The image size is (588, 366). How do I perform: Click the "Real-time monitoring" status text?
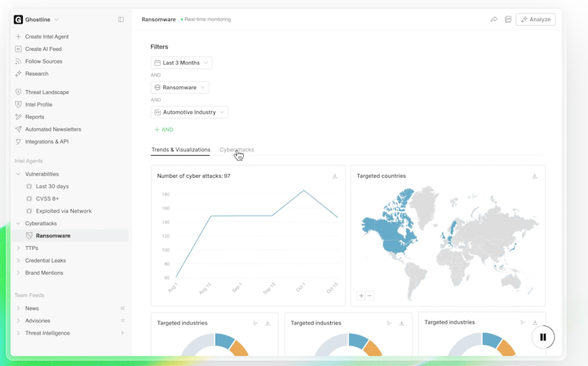point(208,19)
